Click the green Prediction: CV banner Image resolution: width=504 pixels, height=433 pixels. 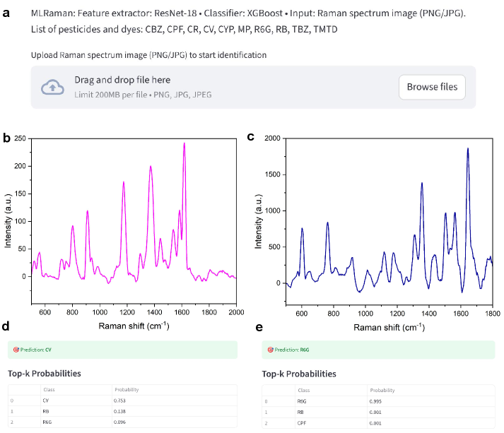(x=124, y=350)
